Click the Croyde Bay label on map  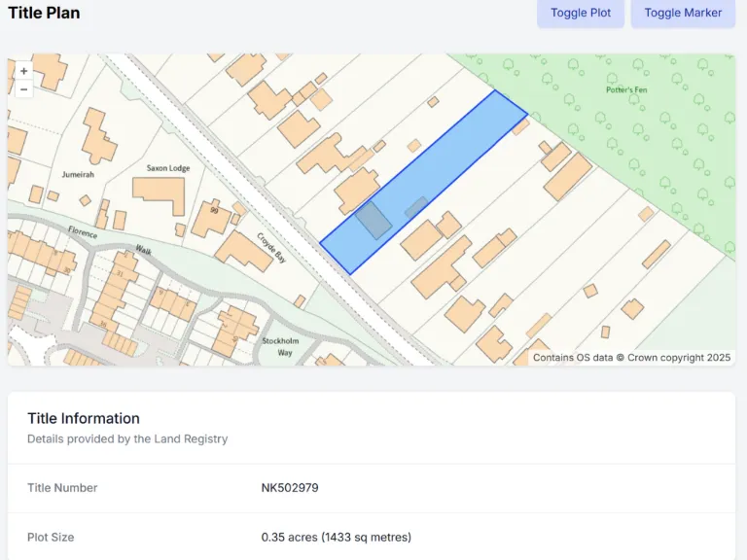click(271, 249)
